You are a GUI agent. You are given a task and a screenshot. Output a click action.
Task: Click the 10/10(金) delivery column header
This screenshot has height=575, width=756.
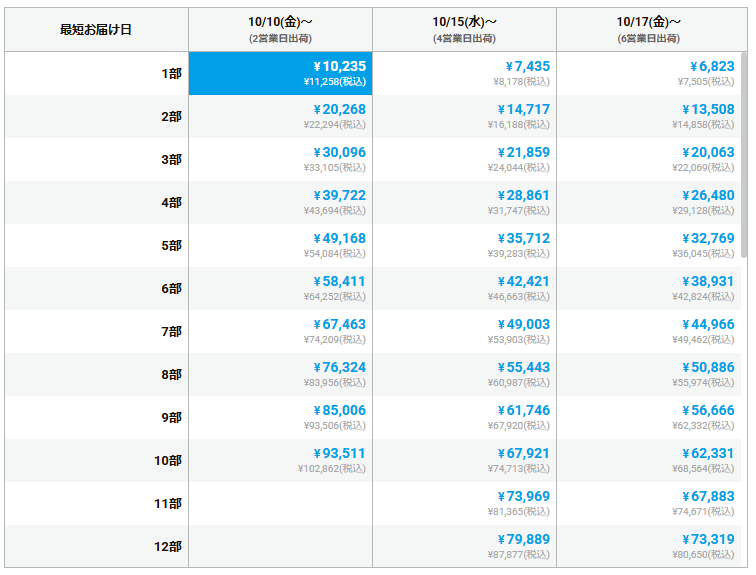pyautogui.click(x=280, y=29)
